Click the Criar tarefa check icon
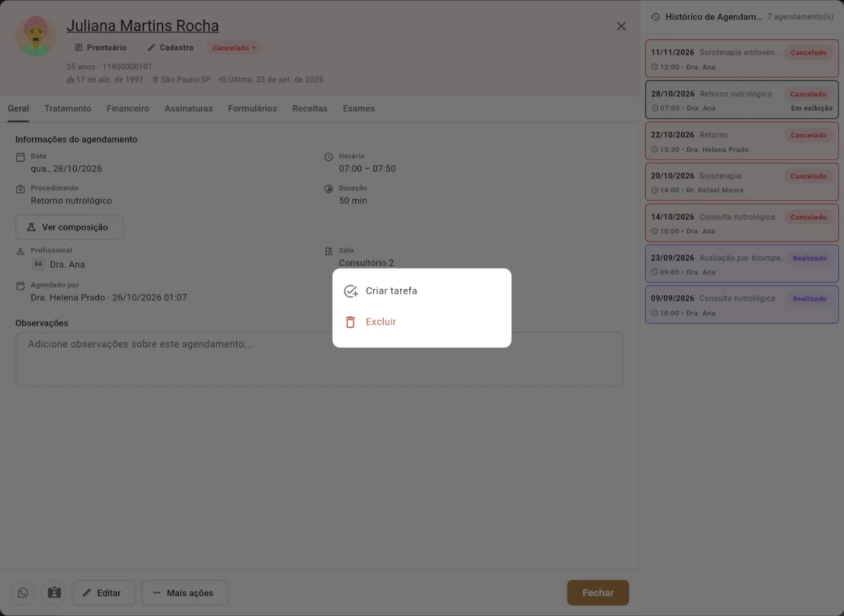Viewport: 844px width, 616px height. coord(350,291)
